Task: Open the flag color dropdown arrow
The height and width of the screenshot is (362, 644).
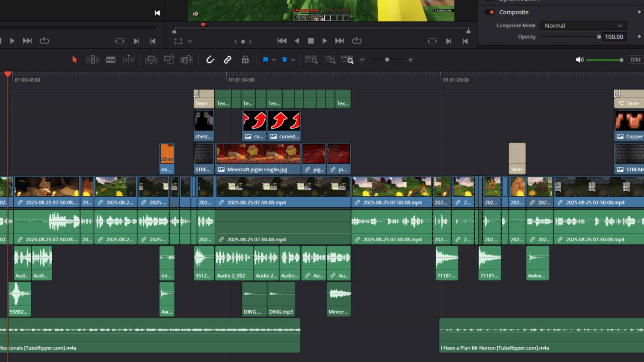Action: click(274, 59)
